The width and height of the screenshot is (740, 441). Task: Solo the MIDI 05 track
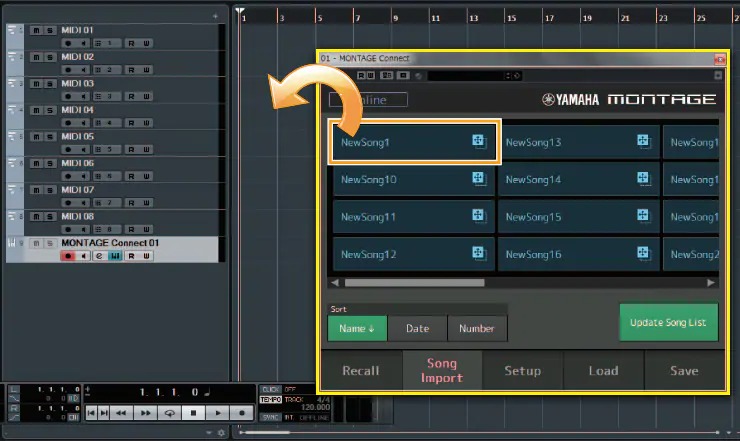pyautogui.click(x=50, y=137)
